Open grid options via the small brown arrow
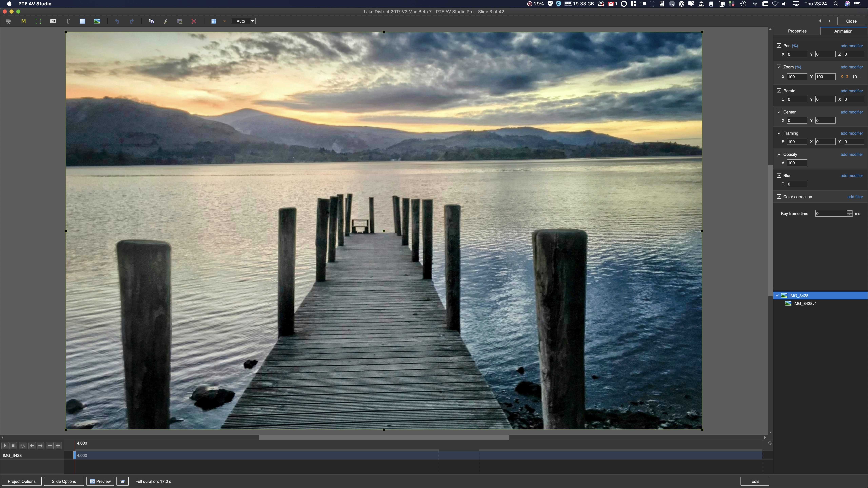Screen dimensions: 868x488 (x=224, y=21)
